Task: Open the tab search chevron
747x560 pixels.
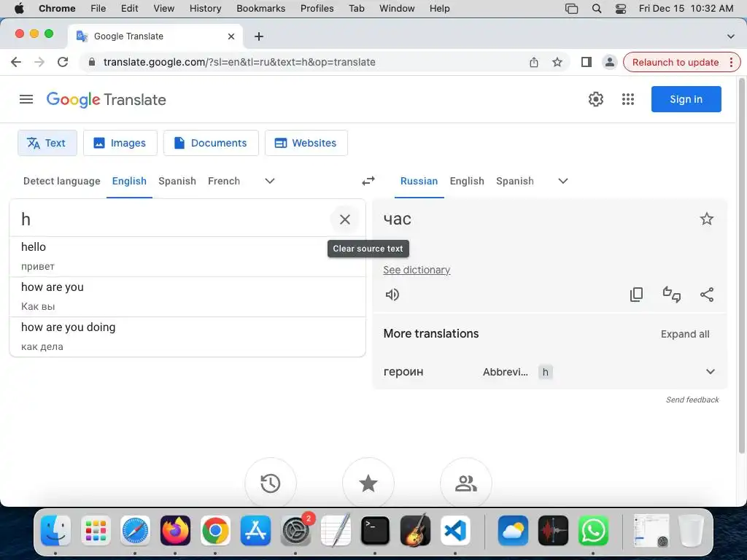Action: coord(730,36)
